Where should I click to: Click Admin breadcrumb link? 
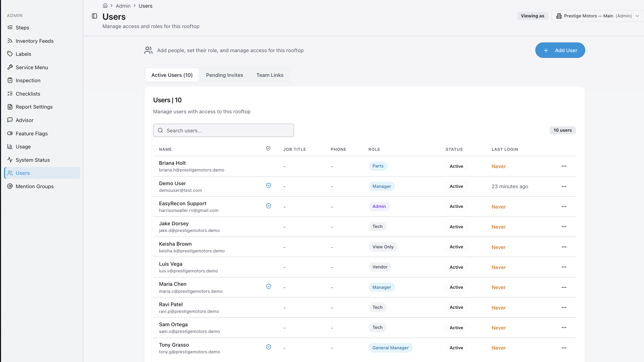pyautogui.click(x=123, y=6)
